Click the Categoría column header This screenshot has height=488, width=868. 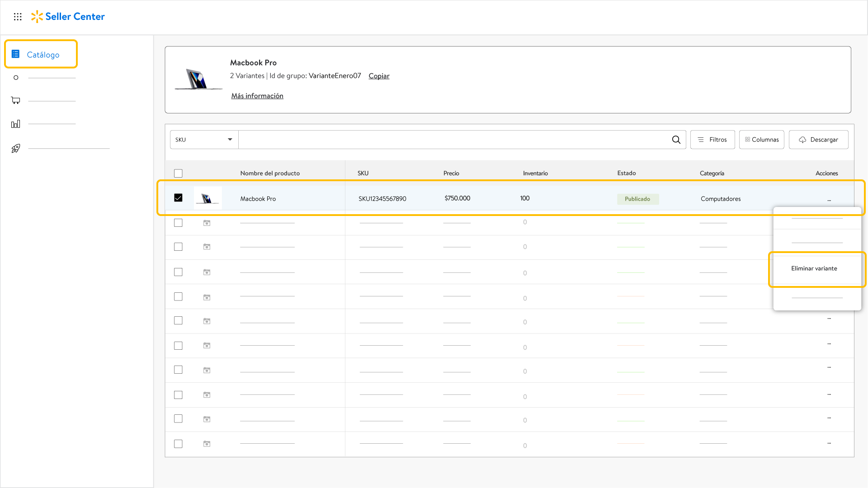click(x=712, y=173)
